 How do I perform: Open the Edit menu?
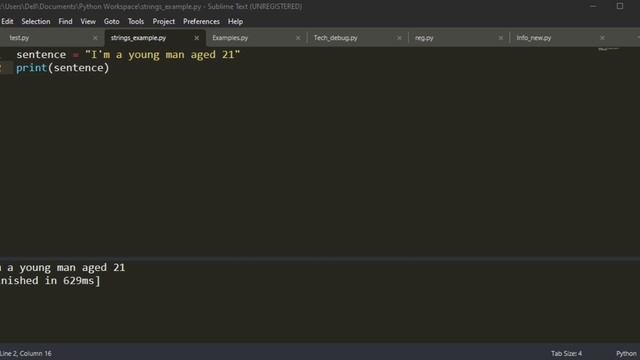[x=7, y=21]
